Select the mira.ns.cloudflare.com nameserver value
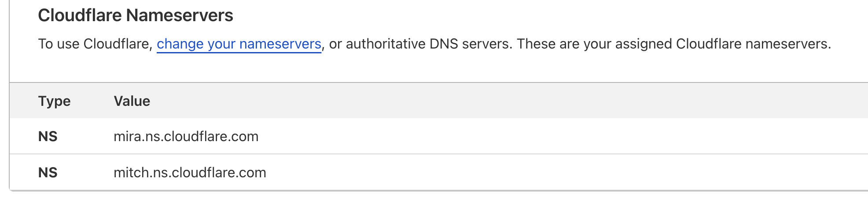 (186, 136)
